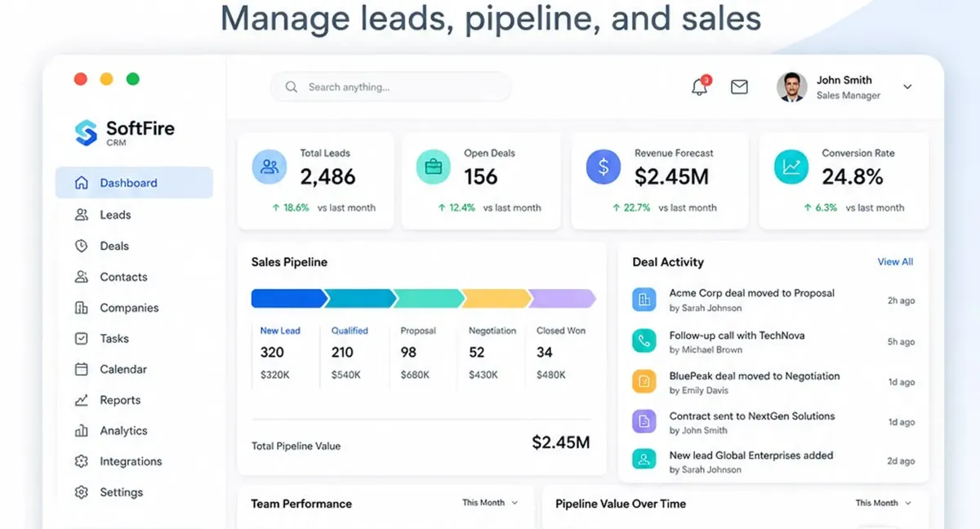This screenshot has height=529, width=980.
Task: Open Follow-up call with TechNova entry
Action: [737, 335]
